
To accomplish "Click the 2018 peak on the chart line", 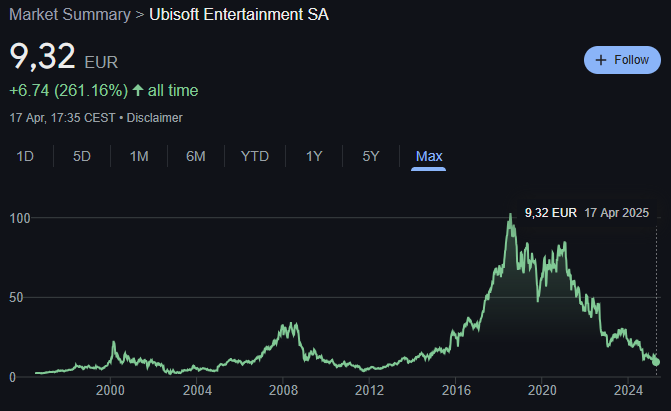I will pos(511,215).
